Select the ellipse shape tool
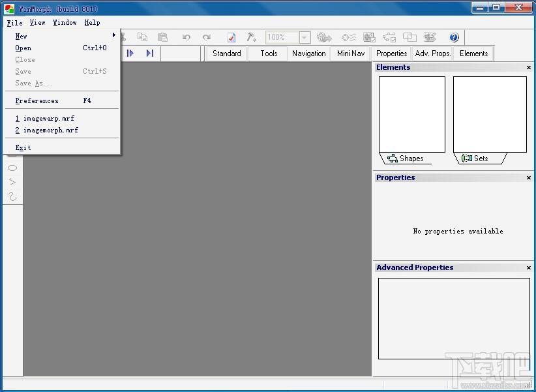 tap(12, 168)
